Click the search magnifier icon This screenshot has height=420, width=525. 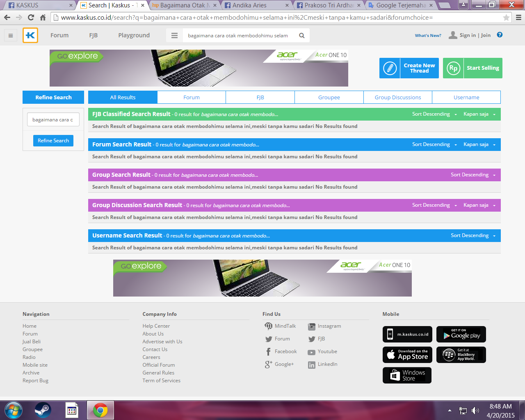coord(302,36)
